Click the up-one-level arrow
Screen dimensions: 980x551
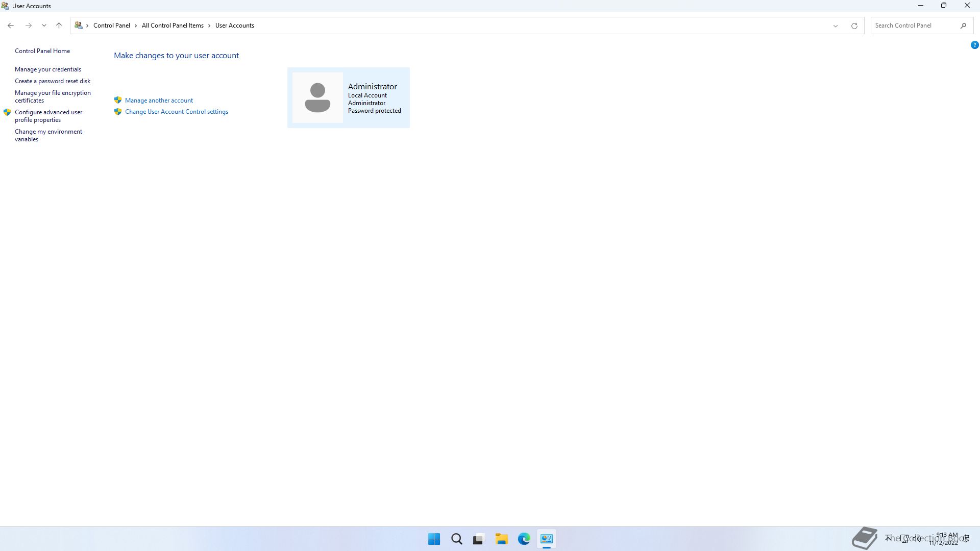59,26
